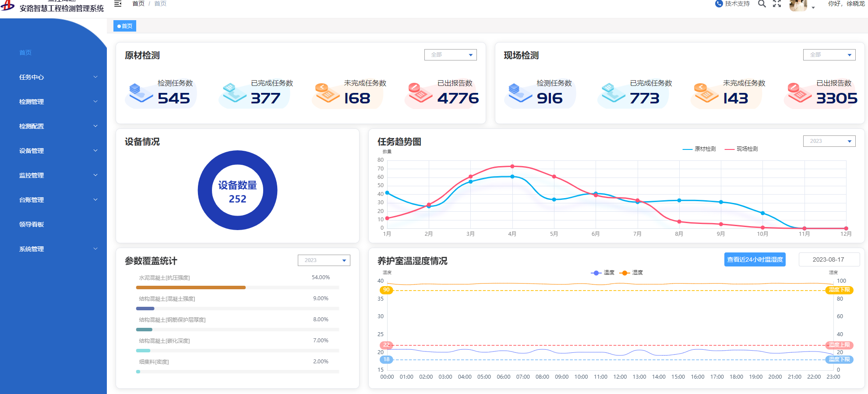This screenshot has height=394, width=868.
Task: Click the 现场检测 已出报告数 red icon
Action: click(x=799, y=93)
